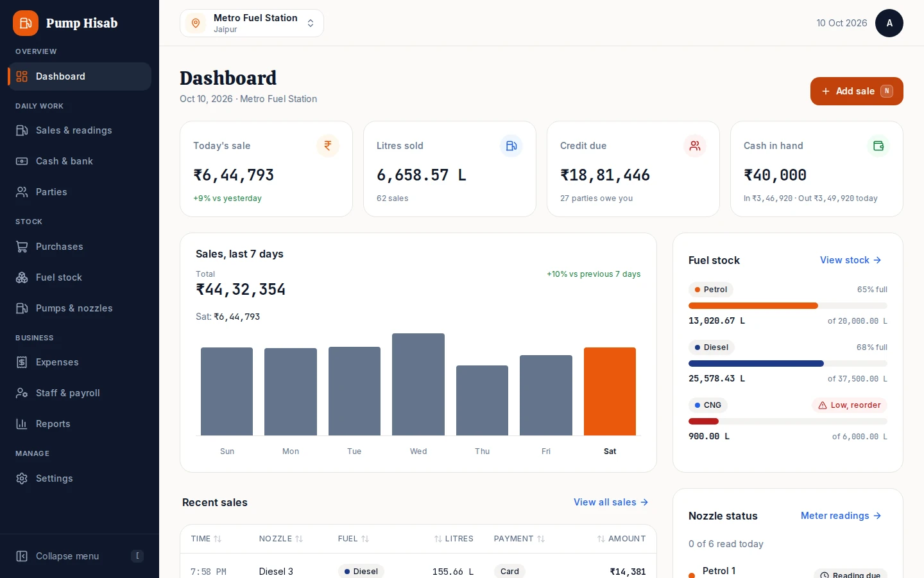Select the Wednesday bar in sales chart

(418, 384)
